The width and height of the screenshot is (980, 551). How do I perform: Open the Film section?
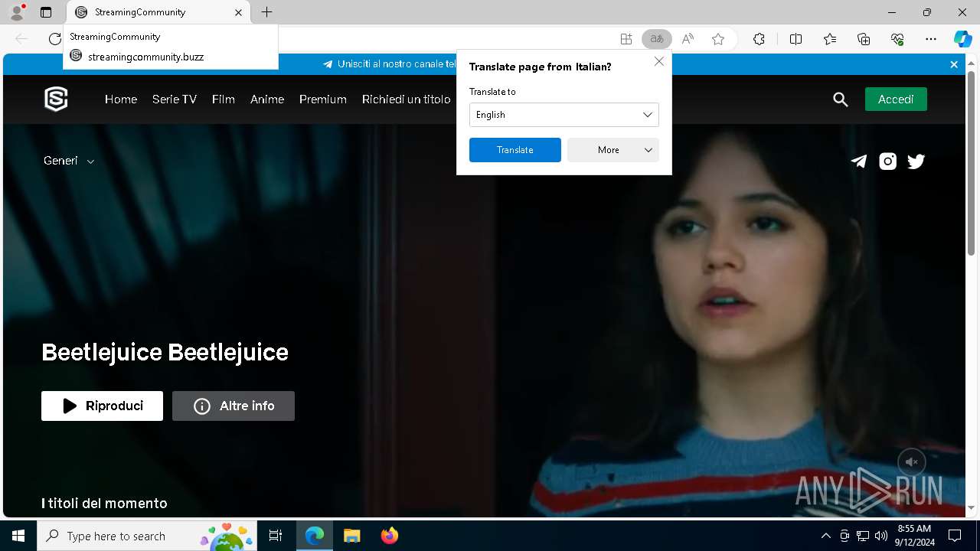[x=224, y=99]
